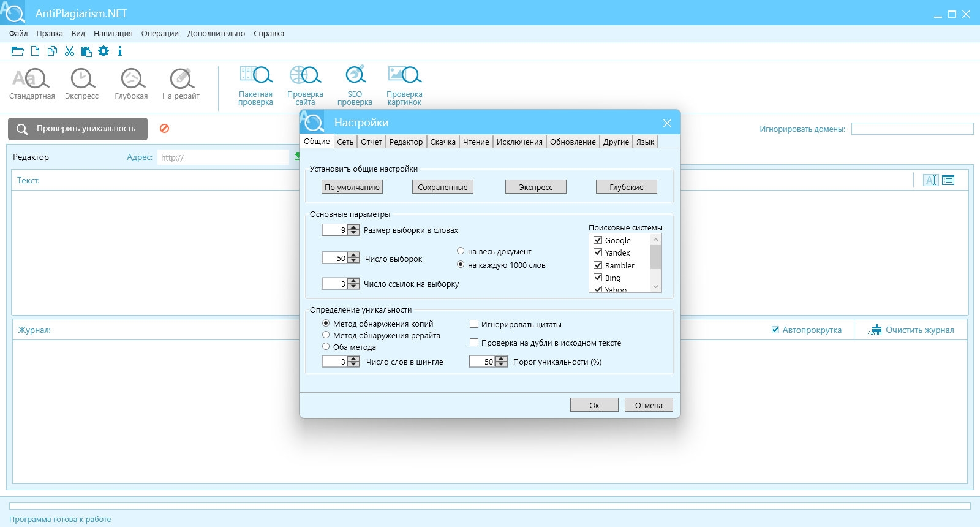
Task: Decrease the Порог уникальности spinner value
Action: [x=501, y=365]
